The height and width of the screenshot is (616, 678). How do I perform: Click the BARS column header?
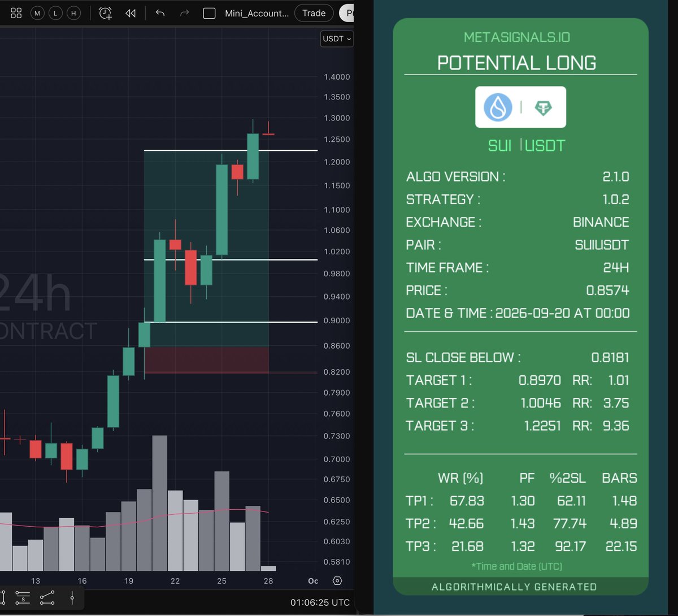tap(619, 478)
